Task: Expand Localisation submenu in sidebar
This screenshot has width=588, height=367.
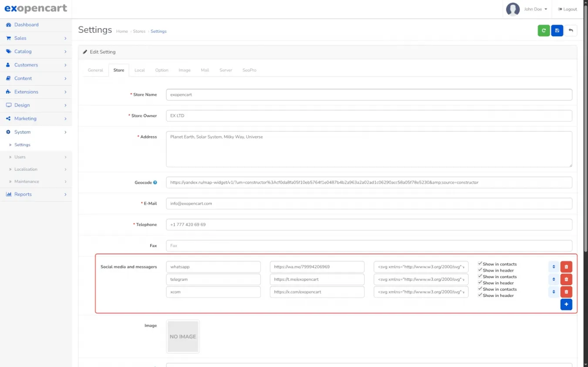Action: [x=36, y=169]
